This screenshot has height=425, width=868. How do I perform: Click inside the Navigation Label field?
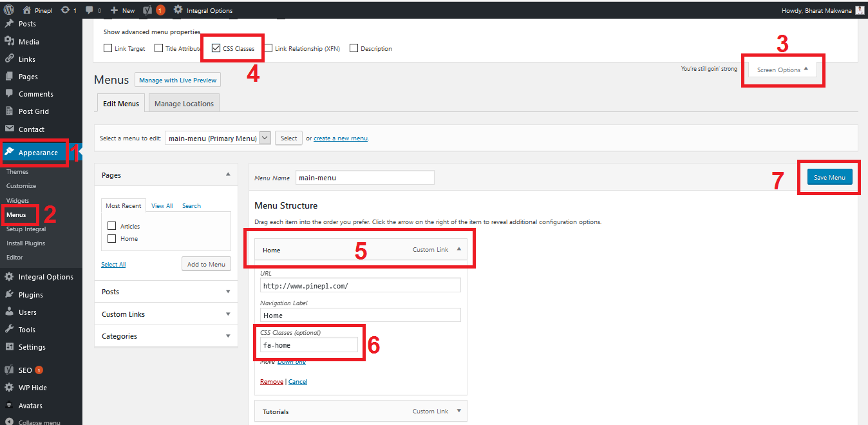pos(359,315)
